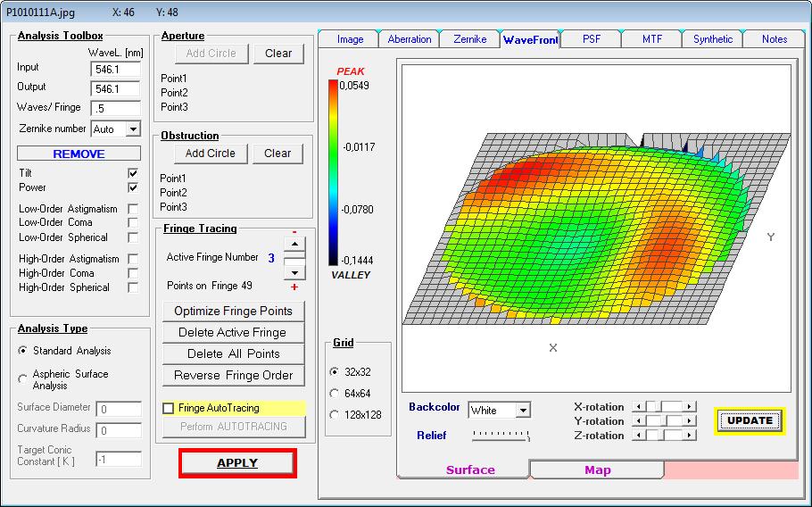
Task: Click the 0,0549 peak value
Action: click(354, 86)
